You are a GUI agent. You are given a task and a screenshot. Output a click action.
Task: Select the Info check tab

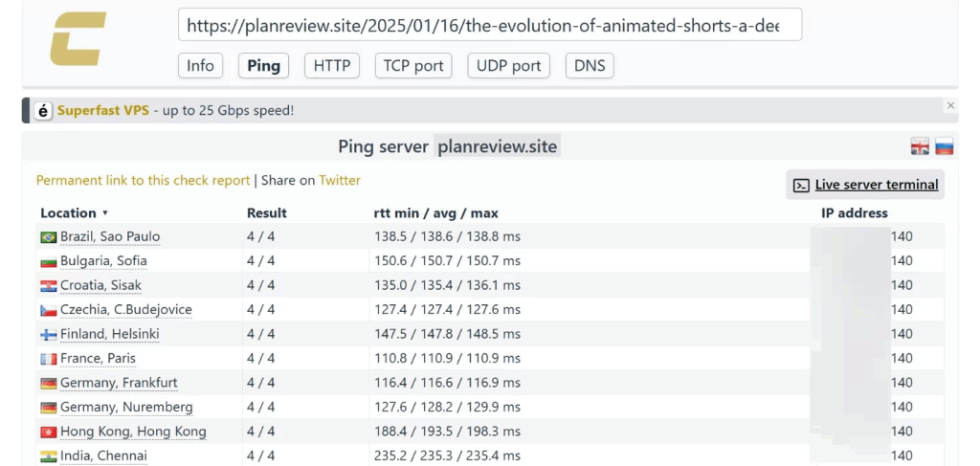[x=200, y=66]
